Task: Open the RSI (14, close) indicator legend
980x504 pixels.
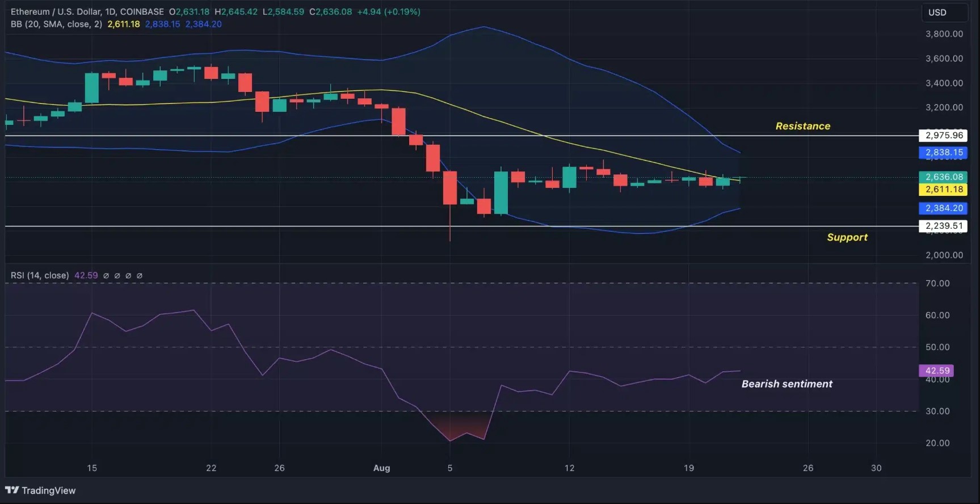Action: pyautogui.click(x=40, y=275)
